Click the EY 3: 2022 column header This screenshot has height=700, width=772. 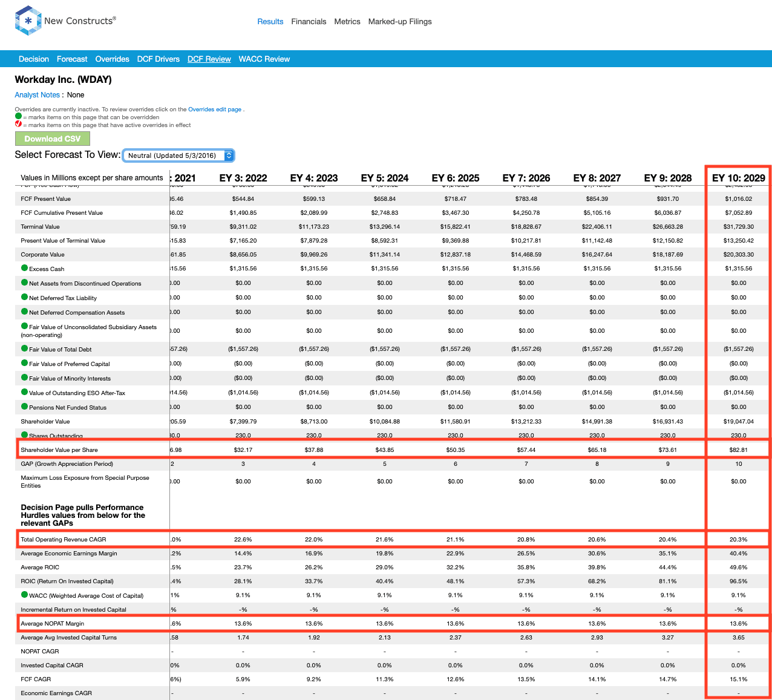(243, 178)
